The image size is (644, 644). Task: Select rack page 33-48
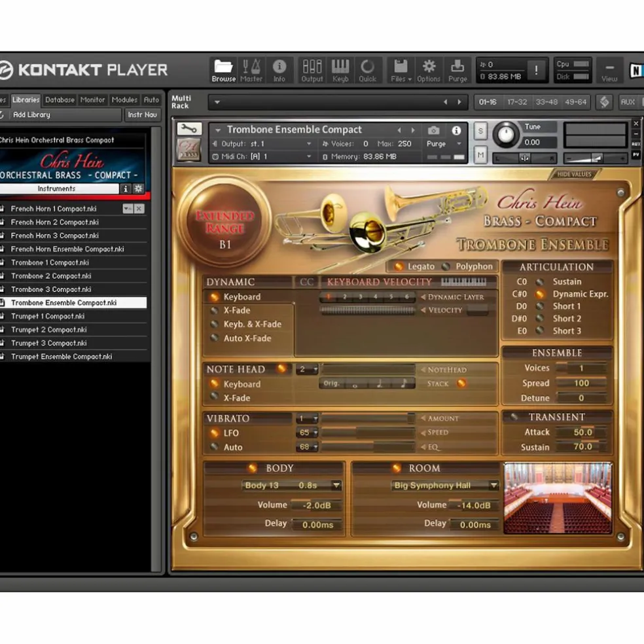click(546, 102)
